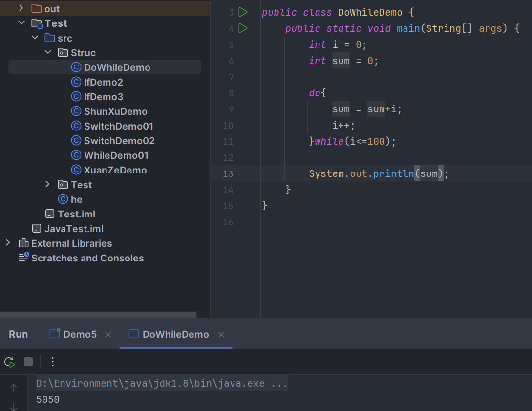Collapse the src folder
This screenshot has height=411, width=532.
pyautogui.click(x=35, y=38)
